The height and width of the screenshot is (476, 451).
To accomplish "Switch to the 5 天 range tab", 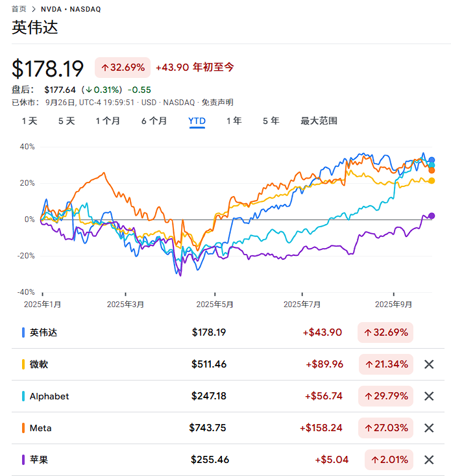I will tap(66, 121).
